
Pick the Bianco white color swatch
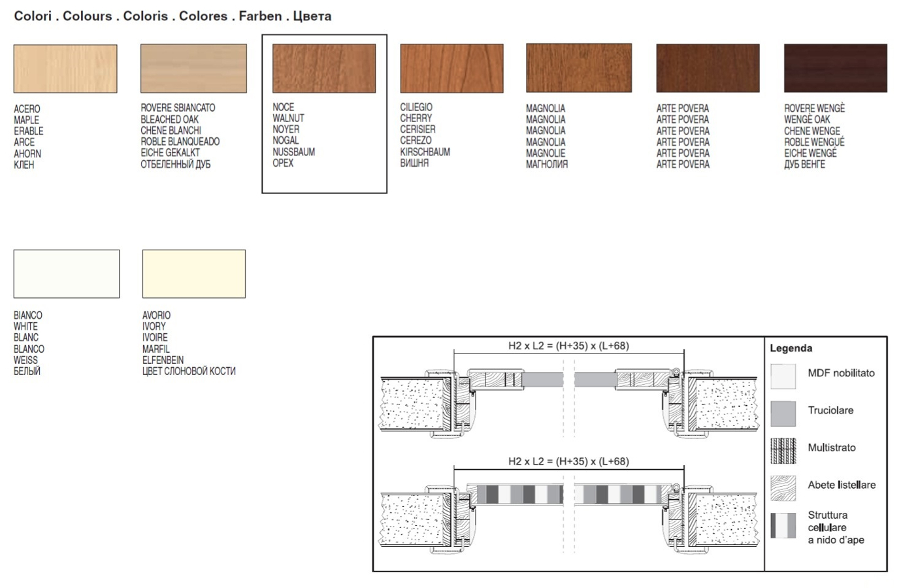(x=67, y=274)
